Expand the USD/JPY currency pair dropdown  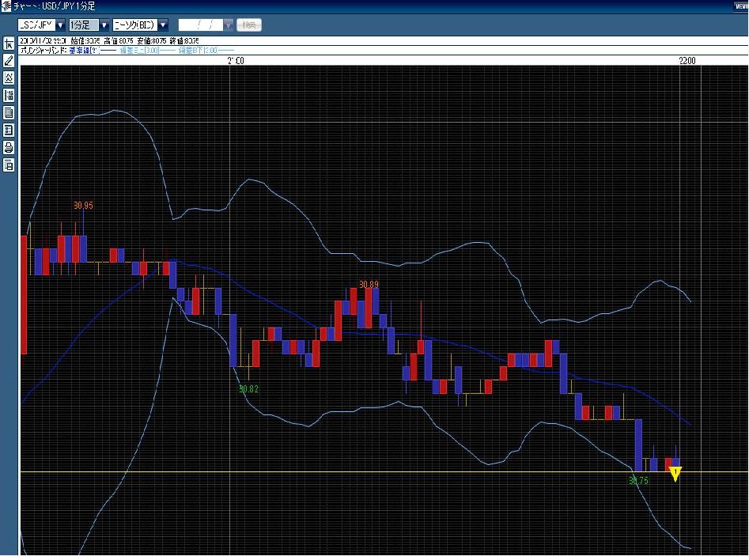click(61, 25)
